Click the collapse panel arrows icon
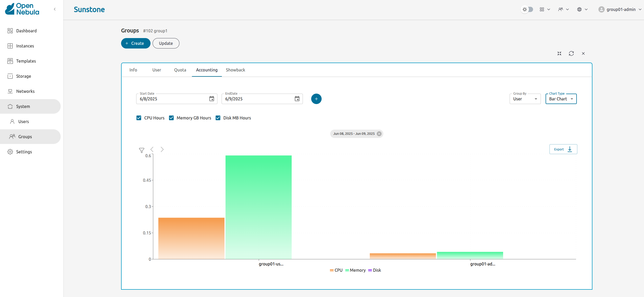Image resolution: width=644 pixels, height=297 pixels. click(x=559, y=53)
